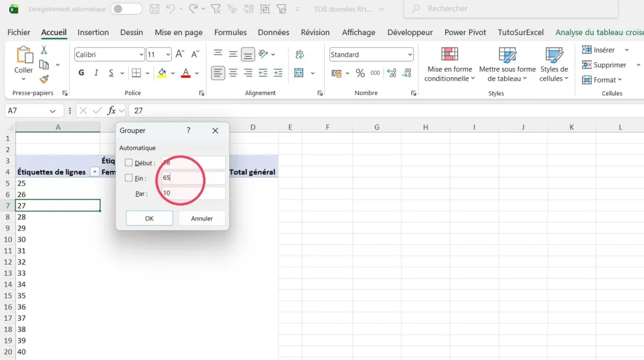Click the Fin value field showing 65
Viewport: 644px width, 360px height.
coord(193,178)
